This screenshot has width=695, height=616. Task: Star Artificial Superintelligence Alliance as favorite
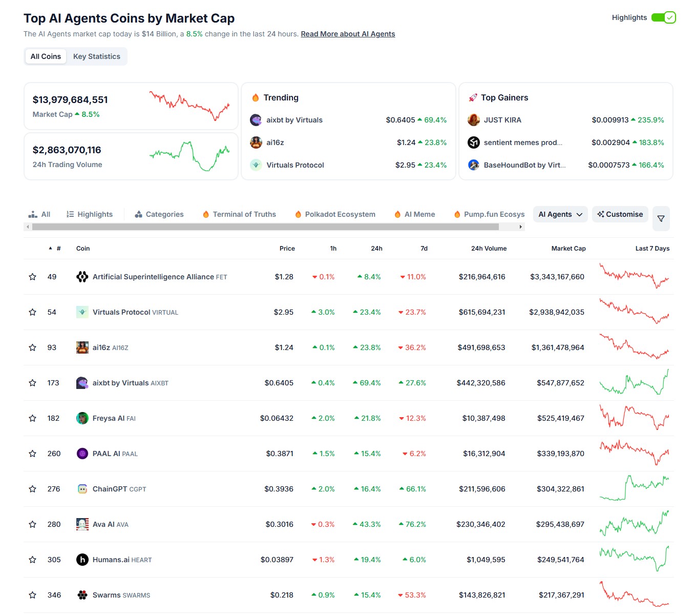[33, 277]
